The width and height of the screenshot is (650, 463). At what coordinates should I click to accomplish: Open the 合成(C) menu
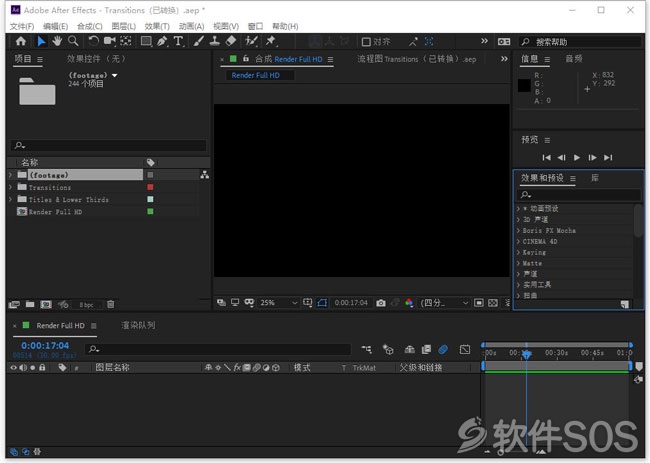click(90, 26)
